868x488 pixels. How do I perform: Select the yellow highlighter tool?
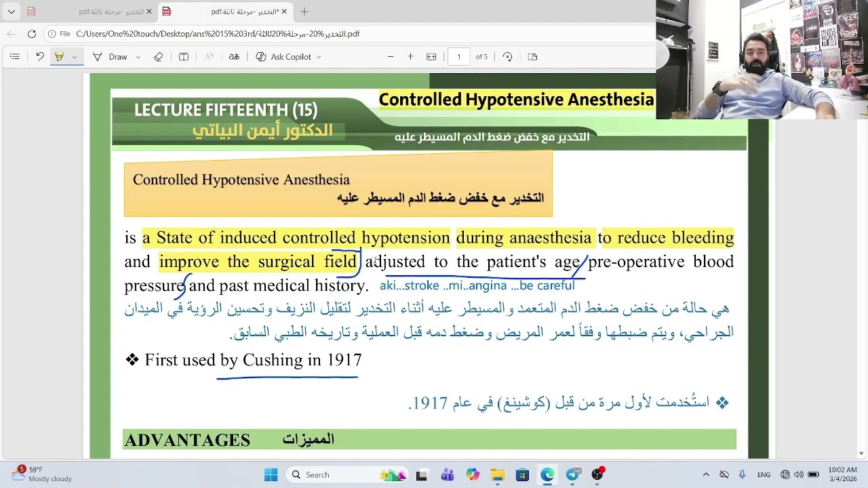tap(59, 57)
